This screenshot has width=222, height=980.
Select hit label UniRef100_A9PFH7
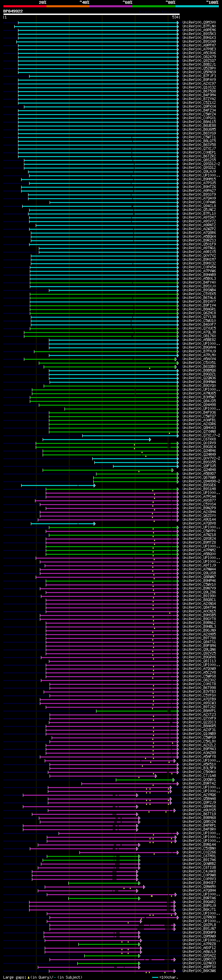point(199,45)
